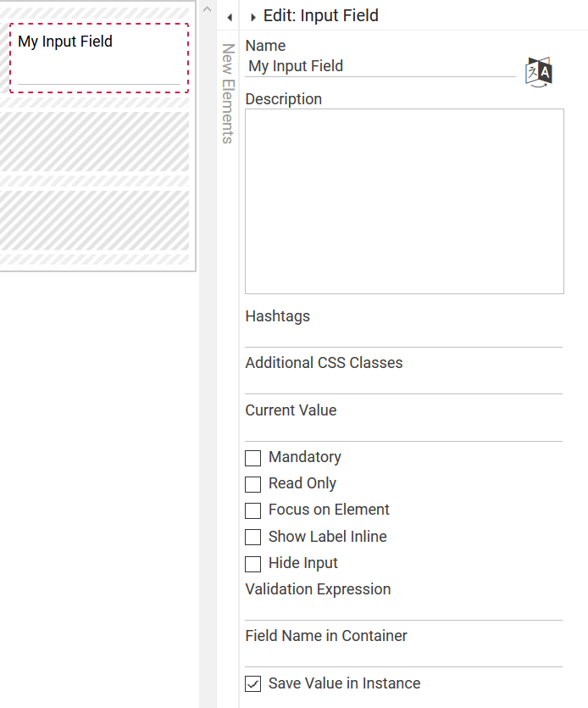Image resolution: width=588 pixels, height=708 pixels.
Task: Open the translation icon beside Name
Action: pyautogui.click(x=538, y=72)
